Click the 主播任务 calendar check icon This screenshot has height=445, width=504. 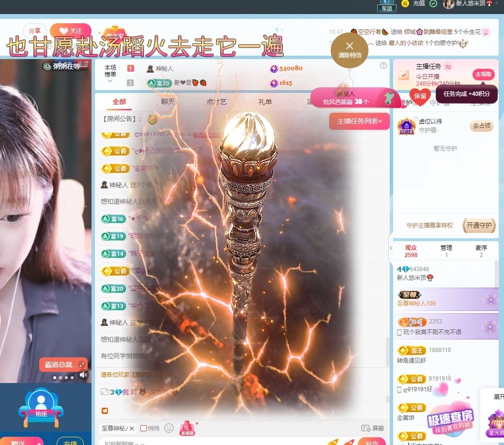(x=403, y=75)
